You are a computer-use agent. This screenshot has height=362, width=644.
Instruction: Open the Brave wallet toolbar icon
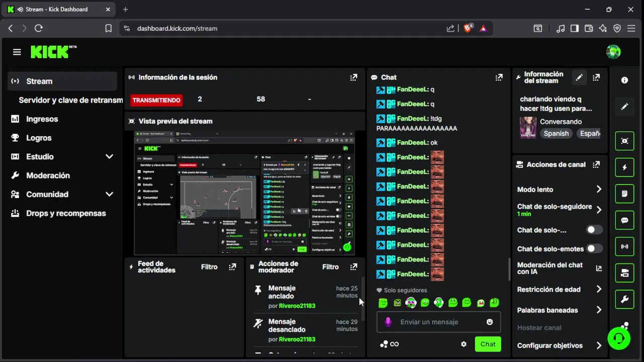click(589, 29)
